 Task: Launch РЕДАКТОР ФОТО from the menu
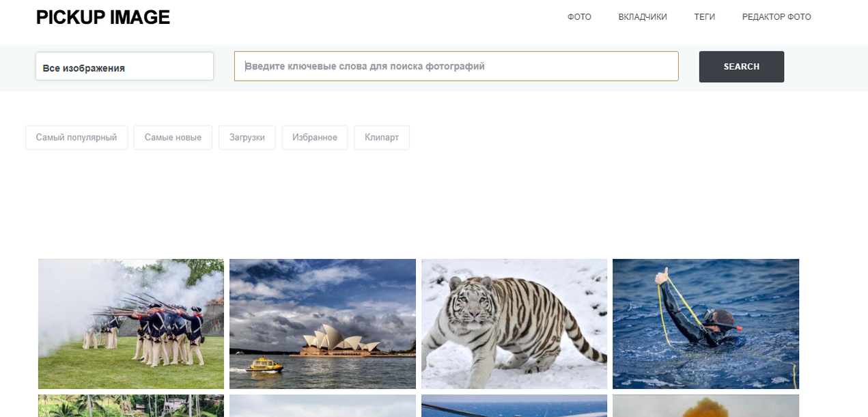coord(776,17)
